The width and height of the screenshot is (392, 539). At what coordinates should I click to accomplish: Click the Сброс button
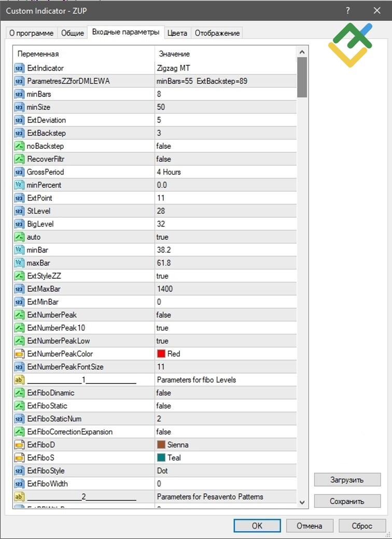[362, 526]
